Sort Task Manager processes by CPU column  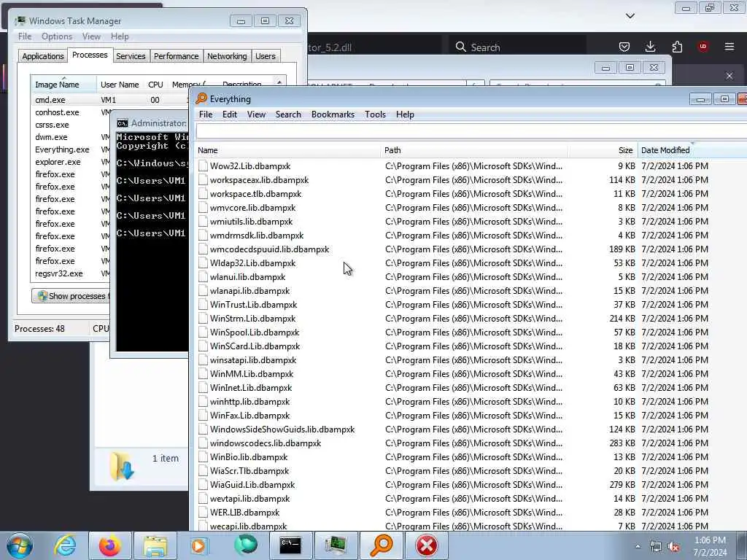(155, 85)
